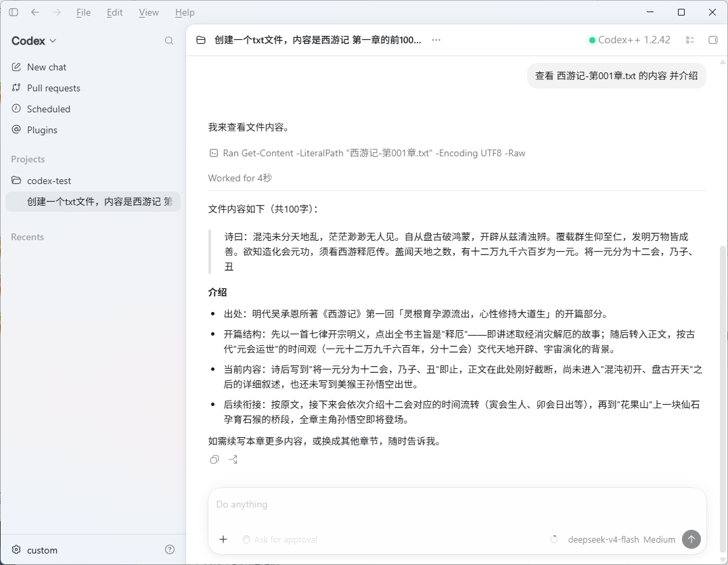The image size is (728, 565).
Task: Send the message with up-arrow button
Action: tap(691, 539)
